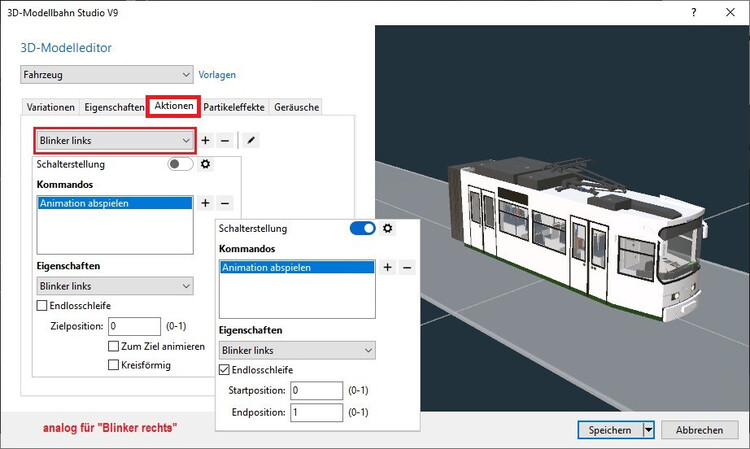Viewport: 750px width, 449px height.
Task: Check the Kreisförmig option
Action: coord(114,365)
